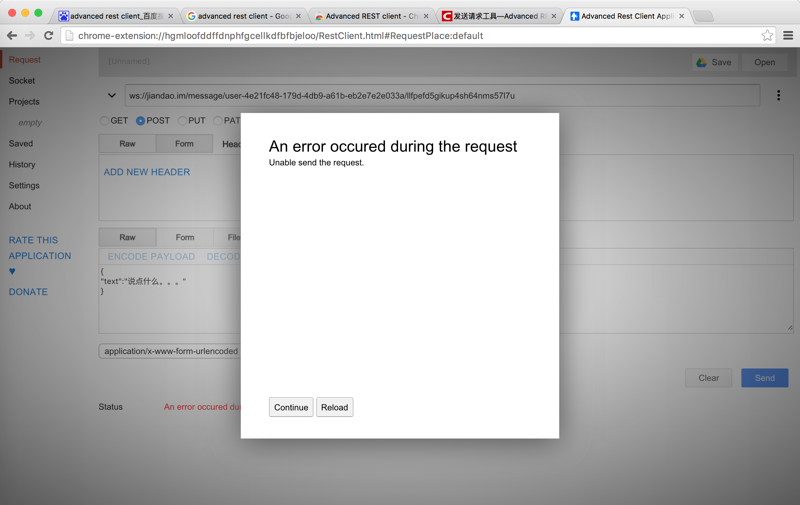Click 'Unable send the request.' text
Viewport: 800px width, 505px height.
(x=316, y=163)
